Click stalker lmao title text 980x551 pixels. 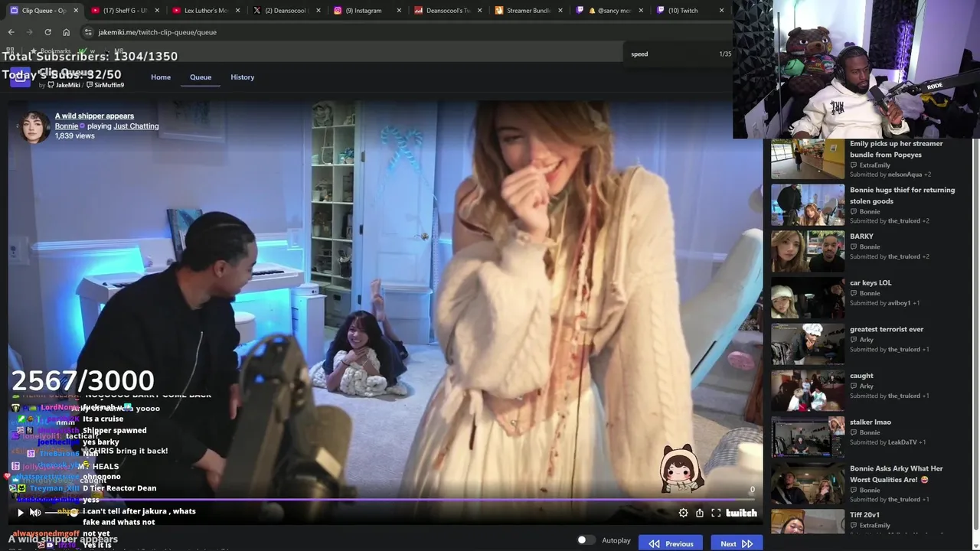(871, 422)
